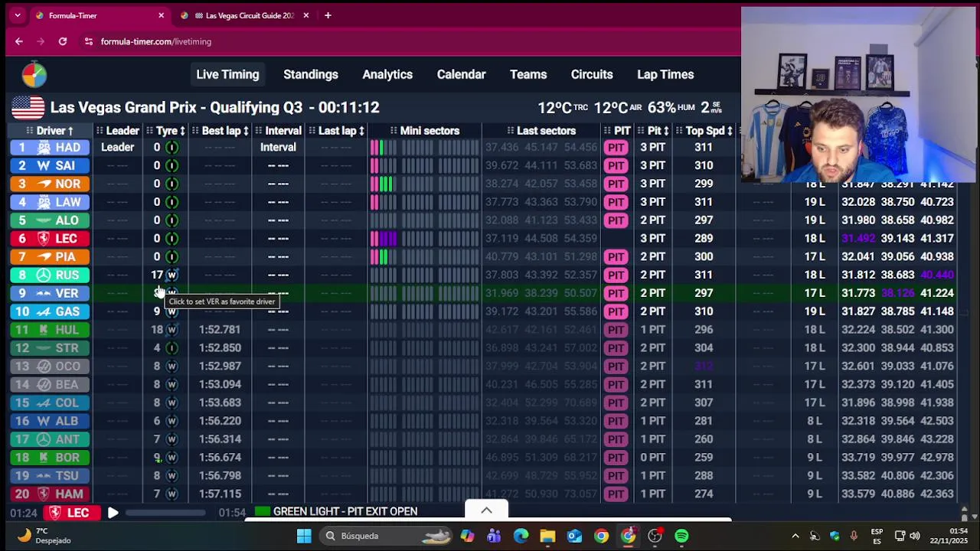Click the wet tyre icon in BOR row
This screenshot has width=980, height=551.
point(171,458)
